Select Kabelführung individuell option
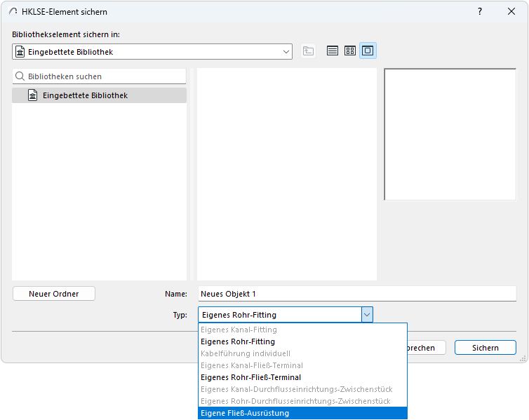 [302, 353]
